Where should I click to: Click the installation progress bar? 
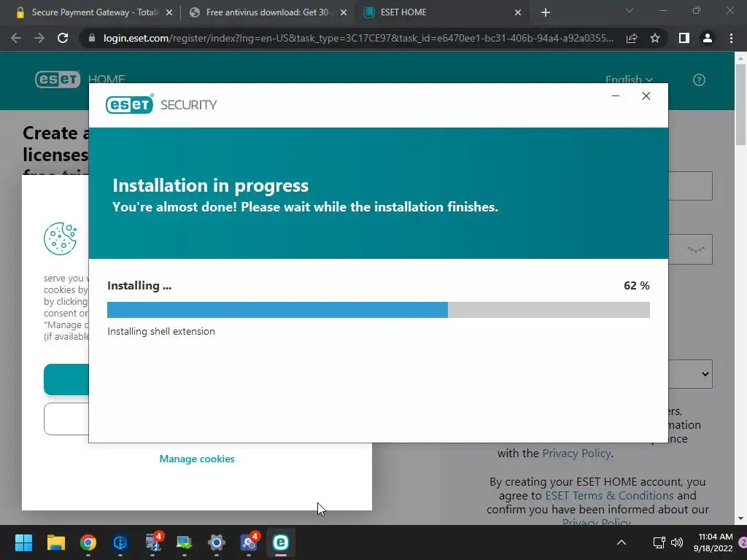pos(379,309)
